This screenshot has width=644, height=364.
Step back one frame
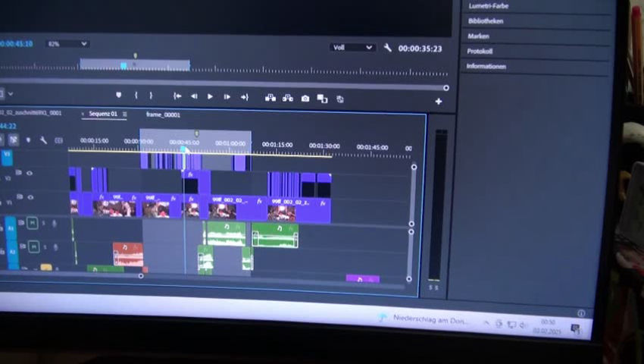pyautogui.click(x=194, y=96)
